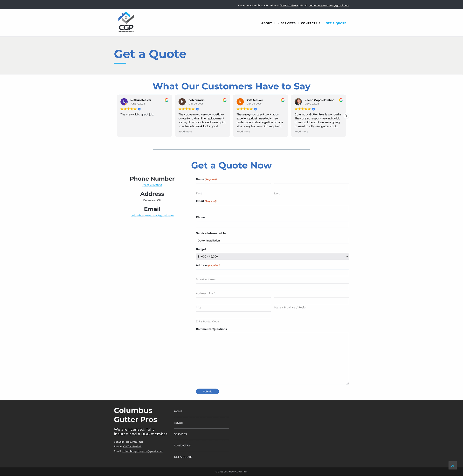Click Google icon on bob human's review
This screenshot has width=463, height=476.
point(224,100)
